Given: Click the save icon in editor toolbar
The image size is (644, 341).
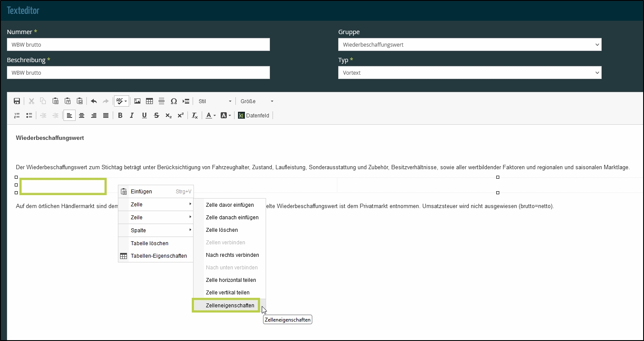Looking at the screenshot, I should pos(17,101).
